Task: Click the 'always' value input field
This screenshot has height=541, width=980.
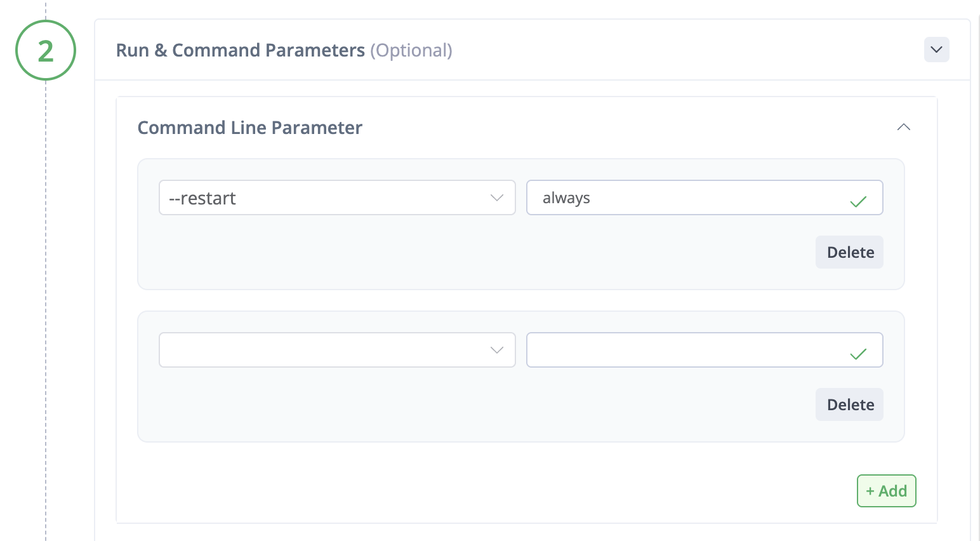Action: click(x=685, y=198)
